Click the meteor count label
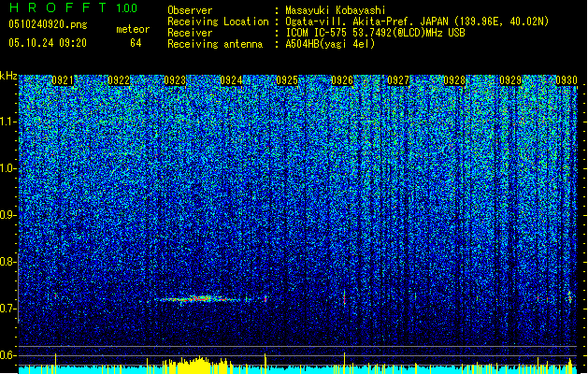 133,29
